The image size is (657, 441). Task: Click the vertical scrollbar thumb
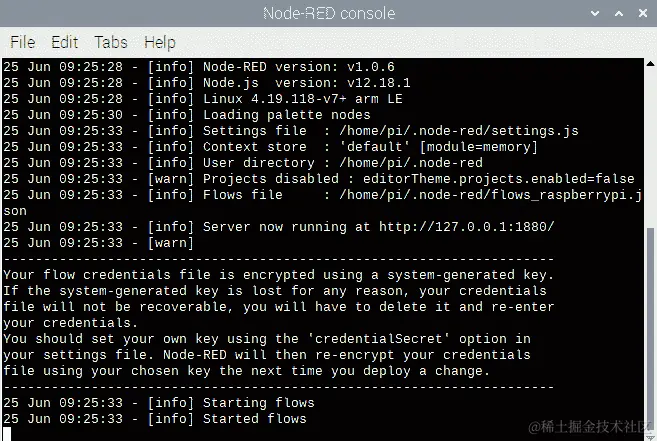(x=650, y=329)
